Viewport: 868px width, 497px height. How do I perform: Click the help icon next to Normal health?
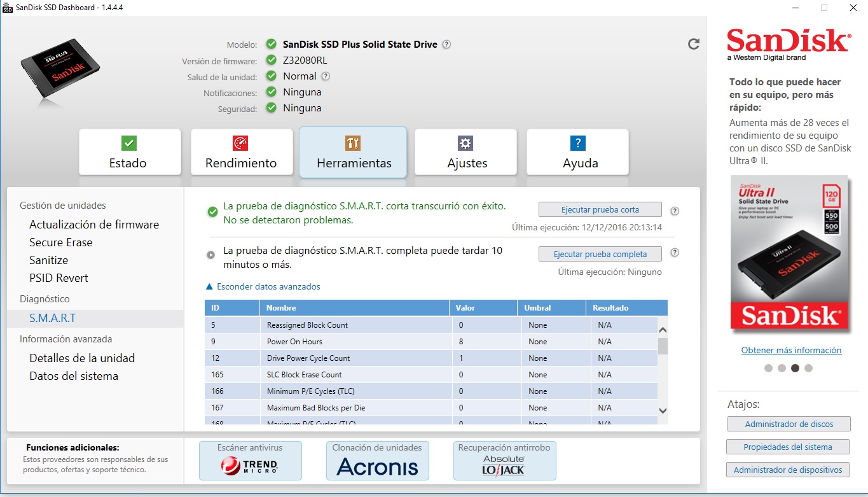click(326, 76)
